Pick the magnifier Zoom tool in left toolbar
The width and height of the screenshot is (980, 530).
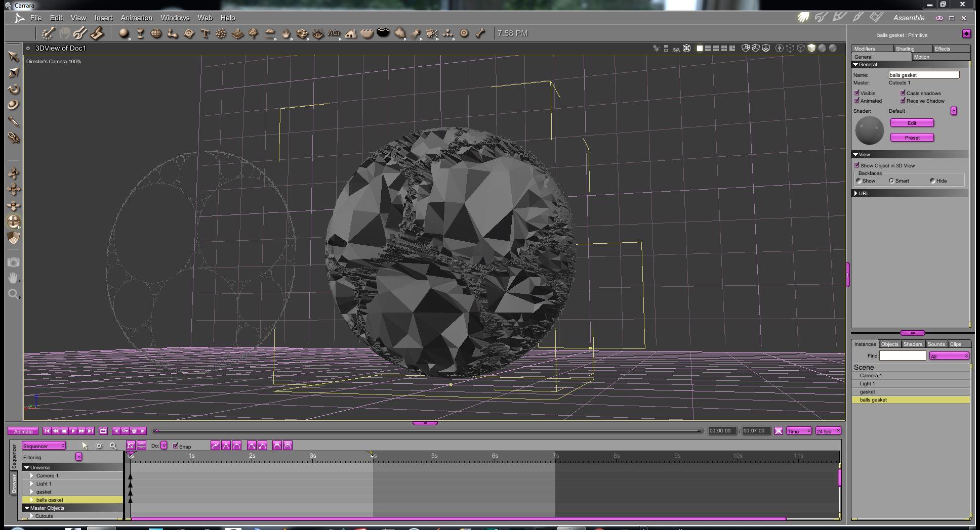point(13,294)
